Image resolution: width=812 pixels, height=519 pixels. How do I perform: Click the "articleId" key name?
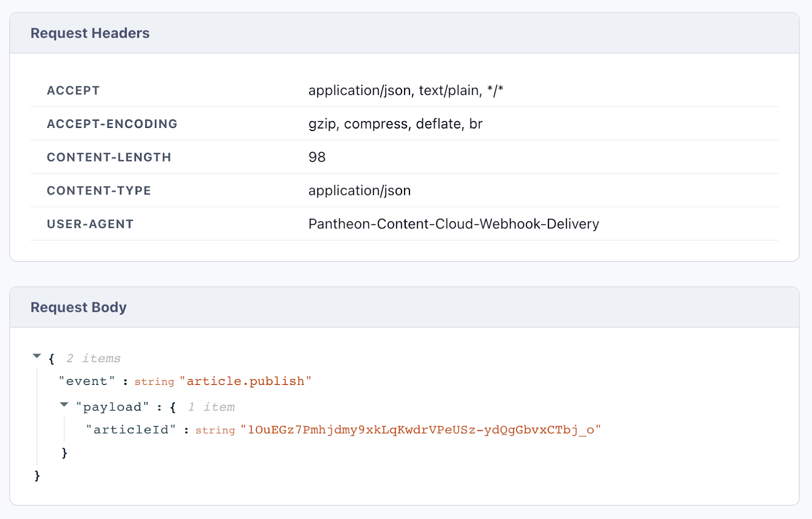[x=131, y=430]
